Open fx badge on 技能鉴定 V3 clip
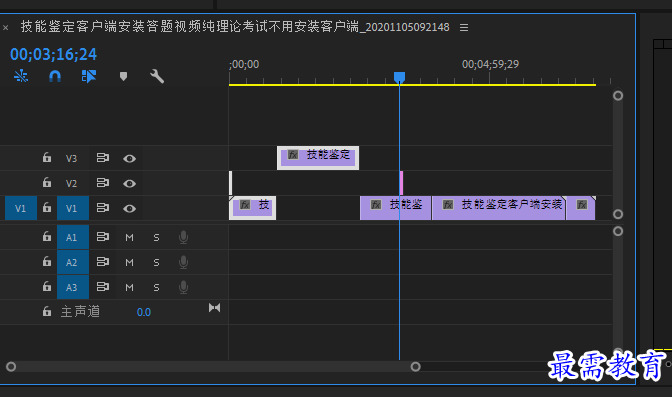This screenshot has width=672, height=397. pos(293,154)
